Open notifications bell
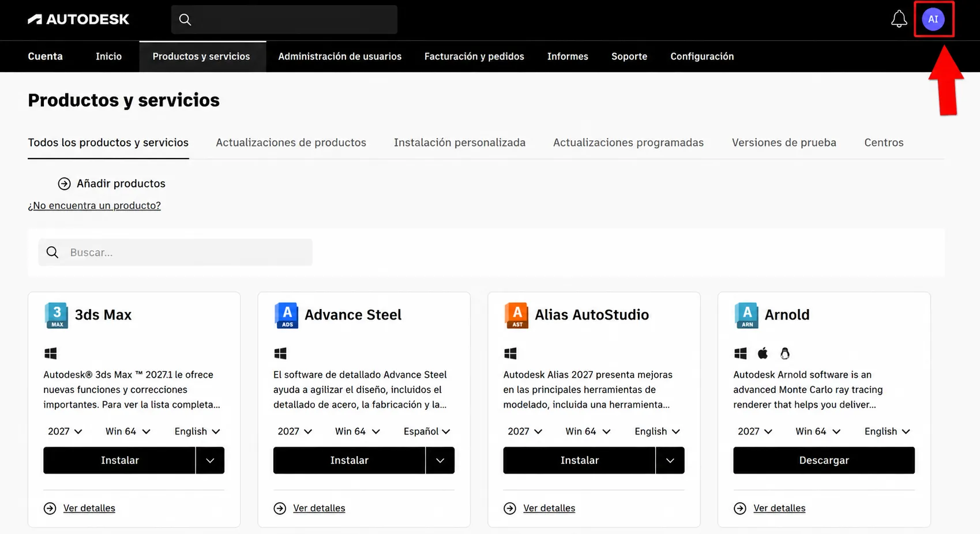 pos(899,19)
